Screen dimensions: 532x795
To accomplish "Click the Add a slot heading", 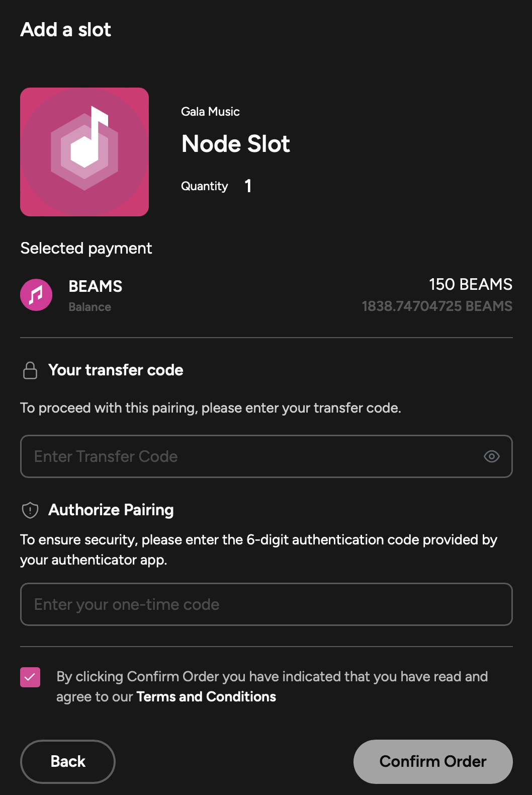I will coord(66,30).
